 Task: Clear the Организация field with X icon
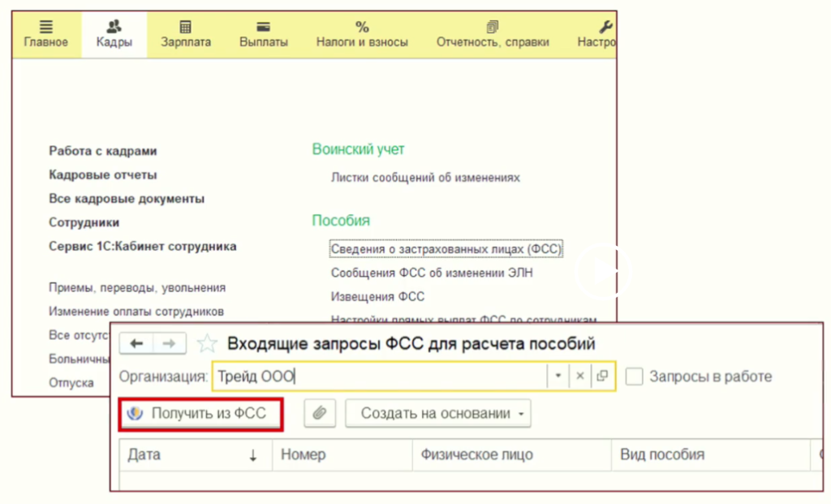580,377
